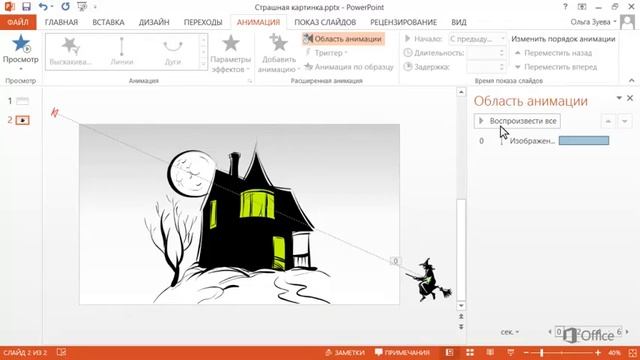Image resolution: width=640 pixels, height=360 pixels.
Task: Click the timeline scroll left arrow
Action: coord(550,332)
